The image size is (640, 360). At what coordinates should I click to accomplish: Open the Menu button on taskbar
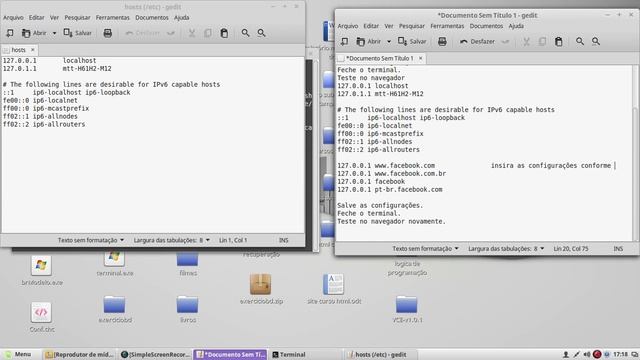[18, 354]
